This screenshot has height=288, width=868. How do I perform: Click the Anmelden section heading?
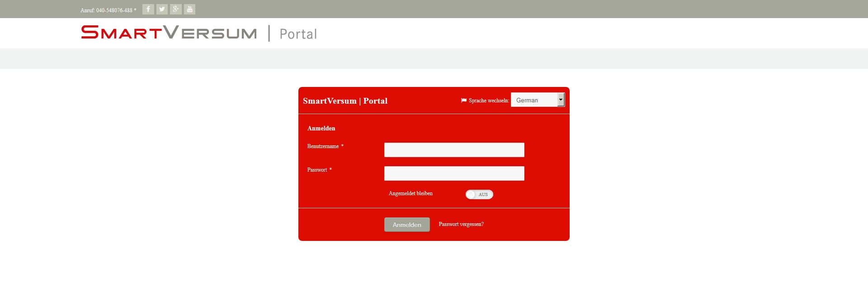point(321,128)
